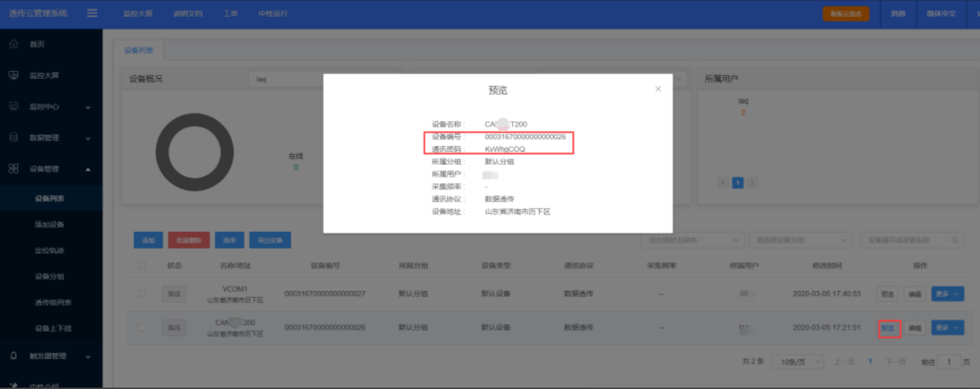The image size is (980, 389).
Task: Select the checkbox for device ending in 0026
Action: [x=143, y=328]
